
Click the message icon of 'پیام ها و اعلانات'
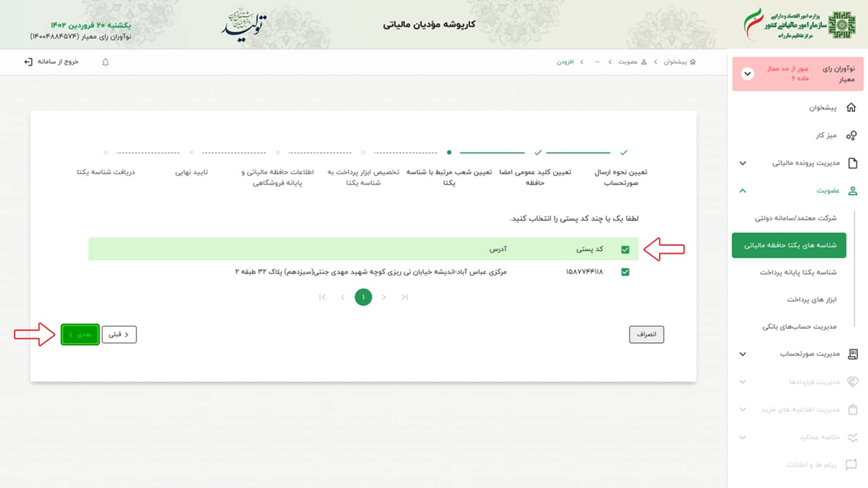tap(852, 465)
